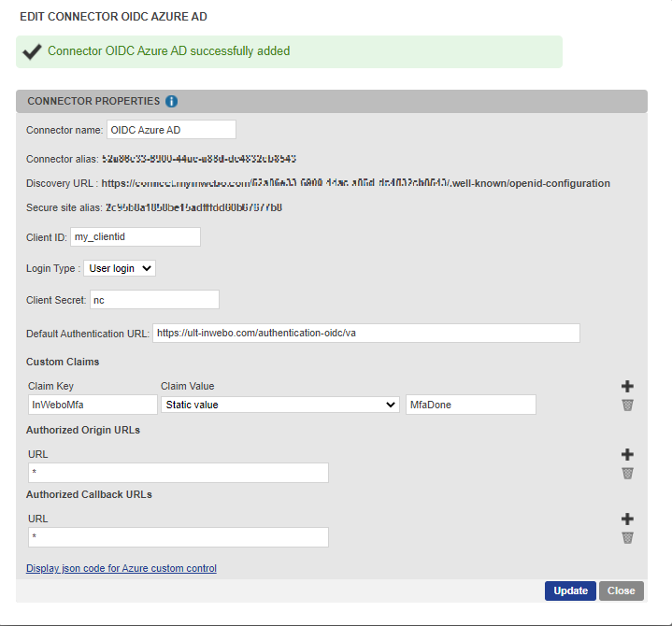This screenshot has height=626, width=672.
Task: Add a new custom claim row
Action: 627,386
